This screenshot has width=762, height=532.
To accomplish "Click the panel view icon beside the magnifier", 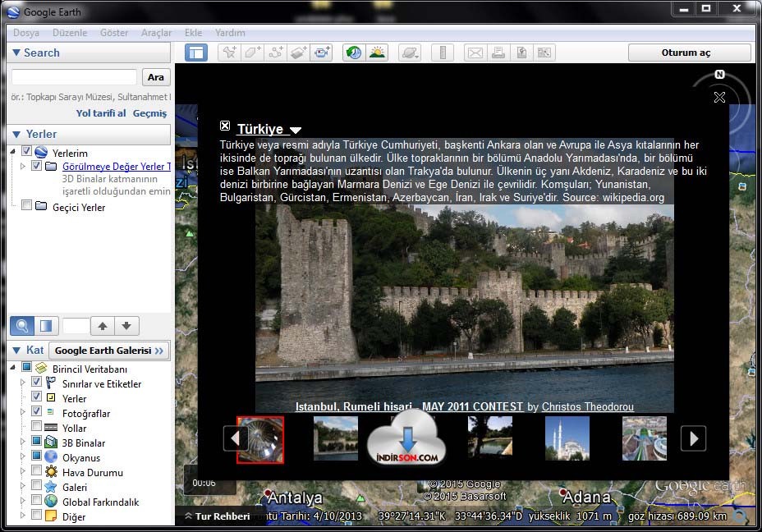I will 47,325.
